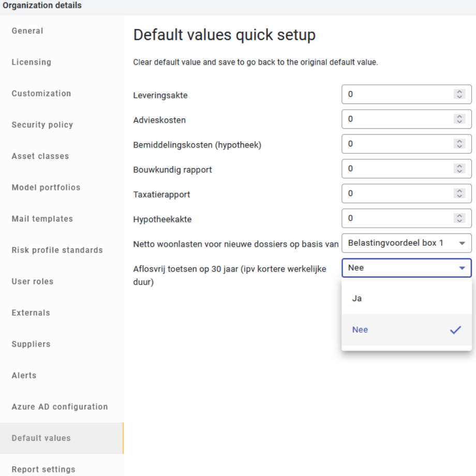Click the Bemiddelingskosten stepper arrows
476x476 pixels.
tap(459, 144)
